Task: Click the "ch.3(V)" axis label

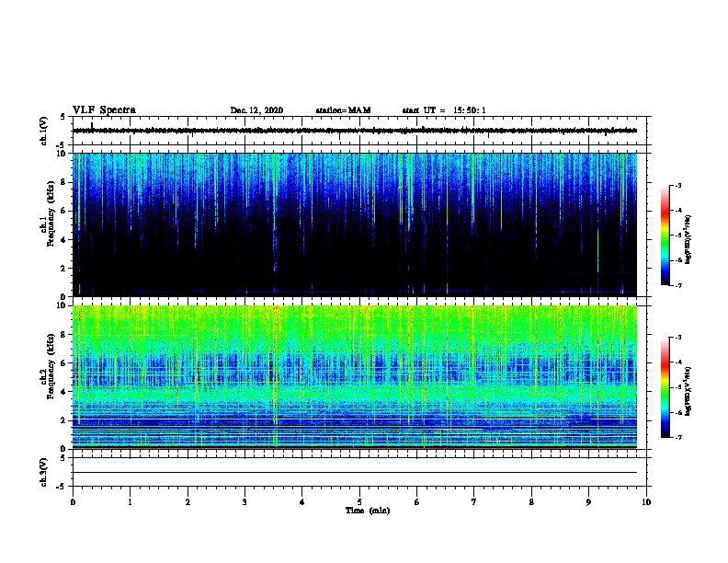Action: pyautogui.click(x=44, y=472)
